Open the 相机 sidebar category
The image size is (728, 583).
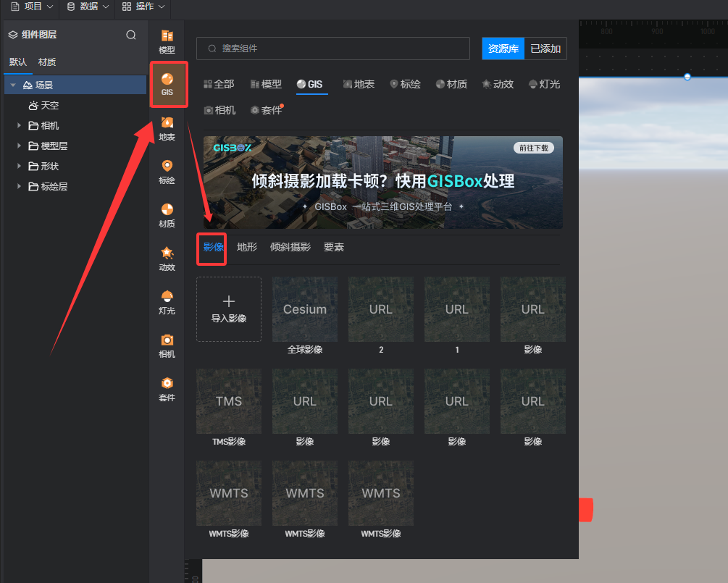pyautogui.click(x=167, y=345)
